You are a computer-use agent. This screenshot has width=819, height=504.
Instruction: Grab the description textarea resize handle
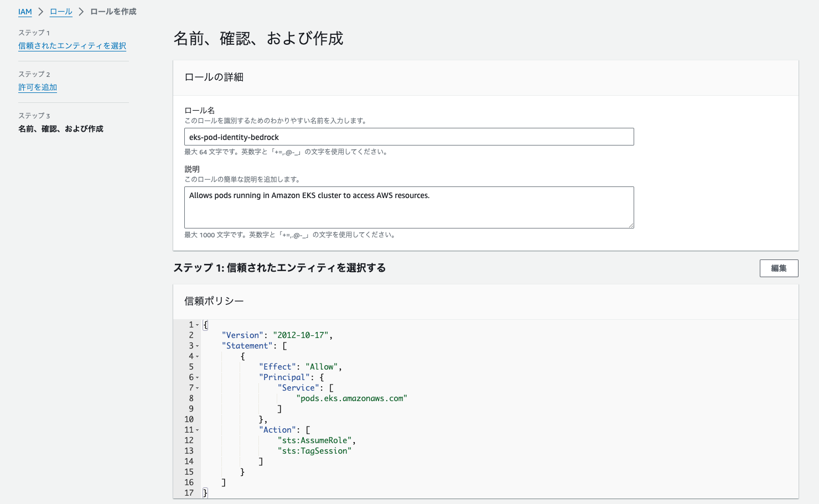click(631, 225)
